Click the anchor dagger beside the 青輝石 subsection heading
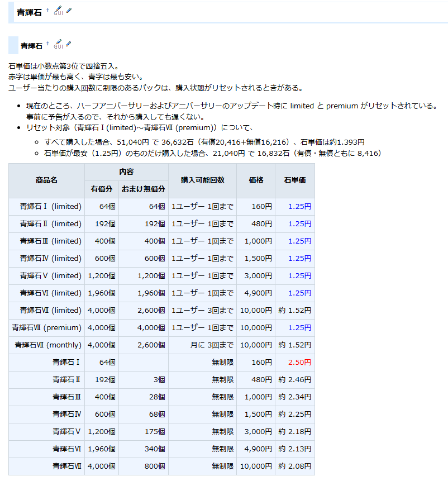Screen dimensions: 448x481 click(x=47, y=44)
